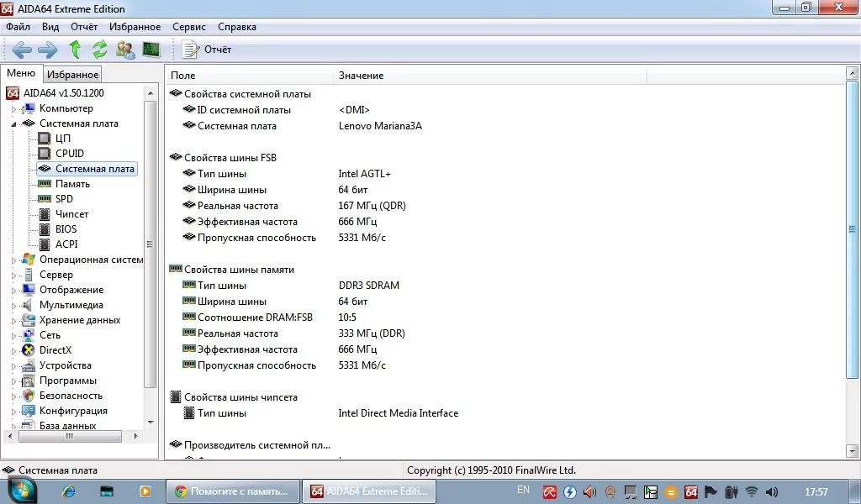This screenshot has height=504, width=861.
Task: Open the Справка menu
Action: [x=236, y=27]
